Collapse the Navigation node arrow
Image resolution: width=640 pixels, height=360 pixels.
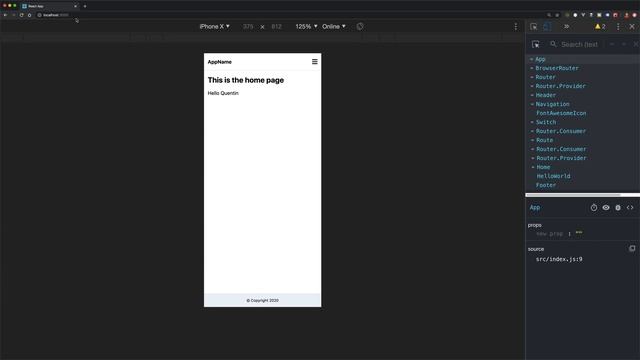[x=532, y=104]
